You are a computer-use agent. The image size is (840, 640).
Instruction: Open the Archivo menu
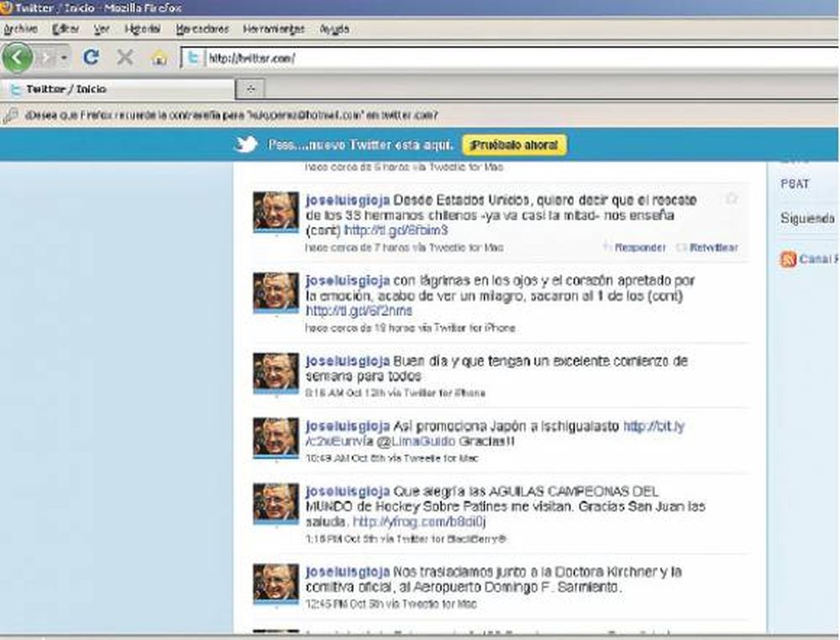(21, 29)
